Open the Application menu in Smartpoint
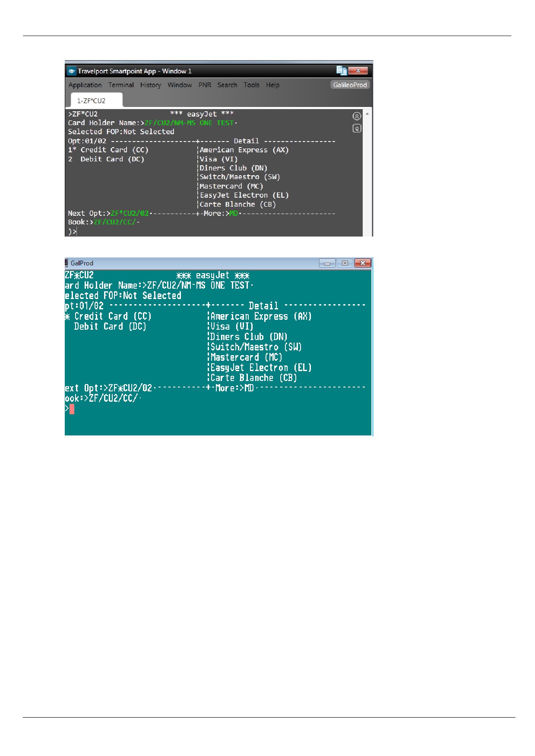 tap(85, 85)
